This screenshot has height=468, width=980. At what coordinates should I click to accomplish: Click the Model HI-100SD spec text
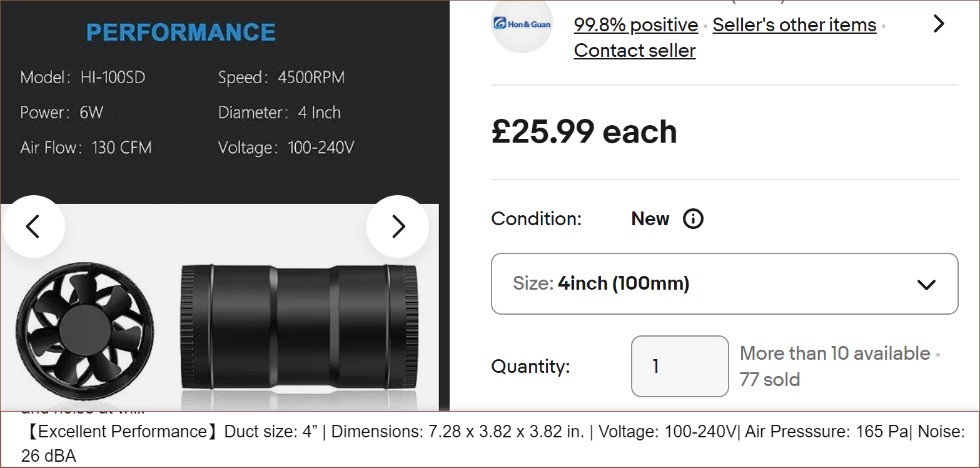(83, 78)
